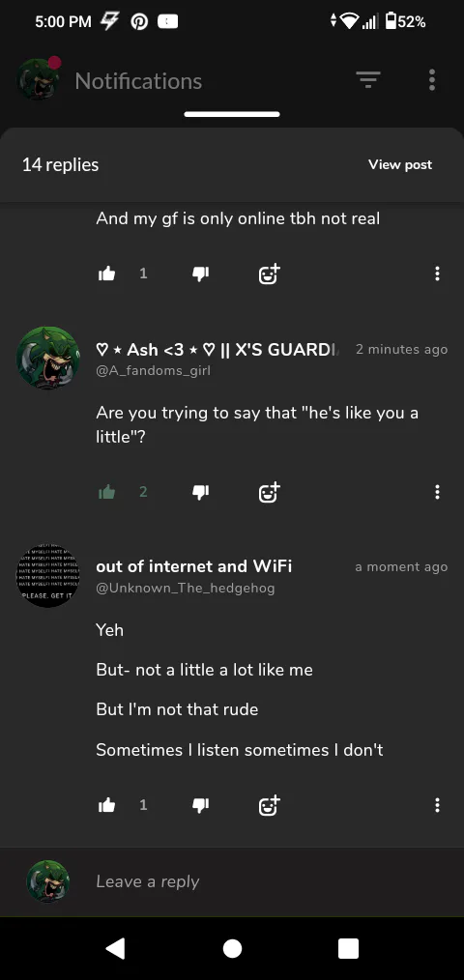Tap the Android back navigation button
The image size is (464, 980).
pos(115,948)
